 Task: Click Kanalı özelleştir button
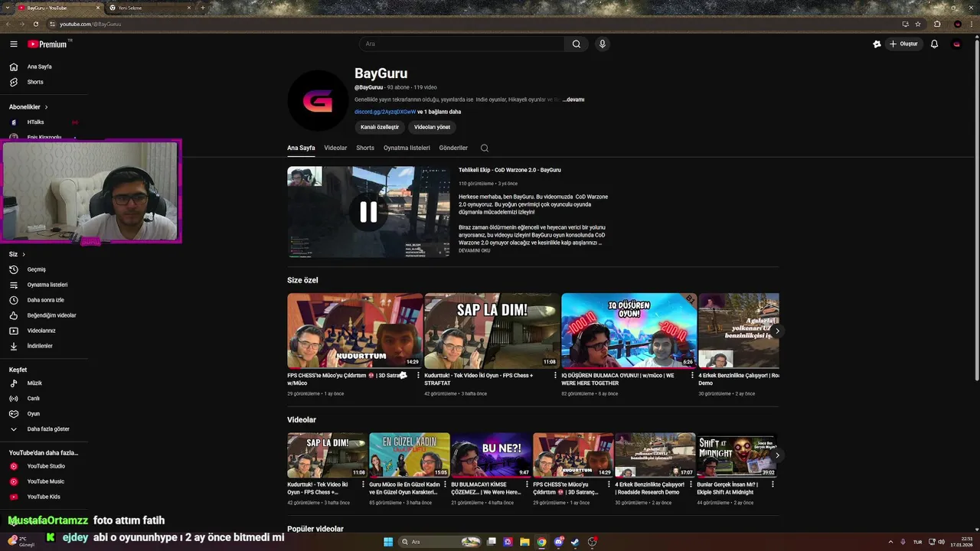(x=380, y=127)
